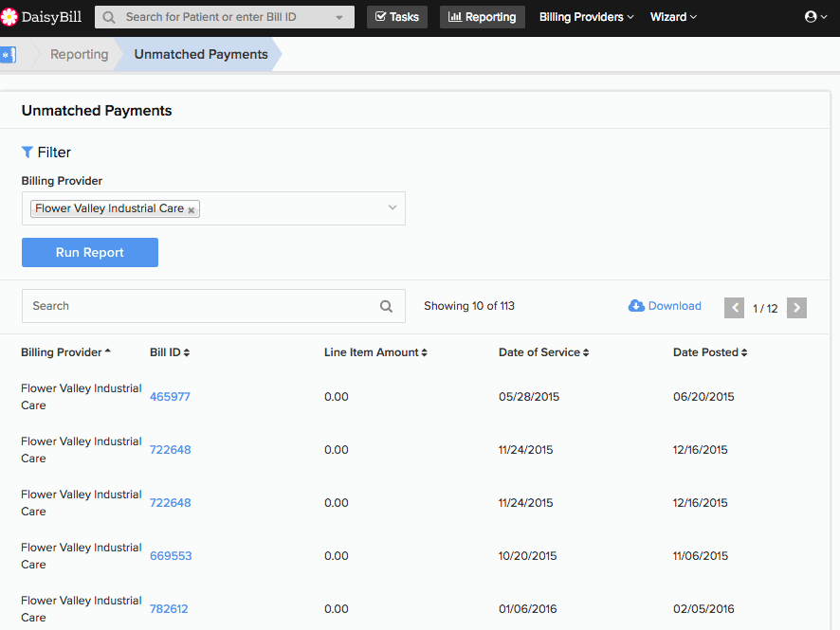
Task: Click the 10/20/2015 date of service
Action: click(x=528, y=555)
